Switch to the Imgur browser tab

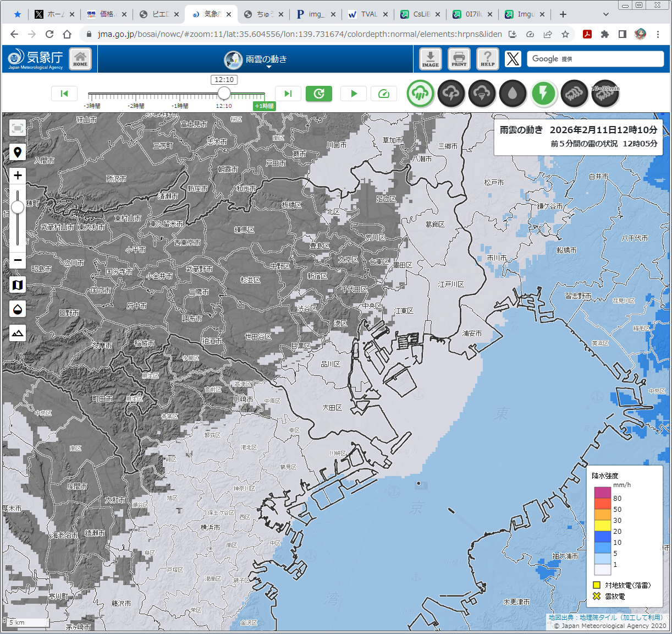pyautogui.click(x=525, y=14)
